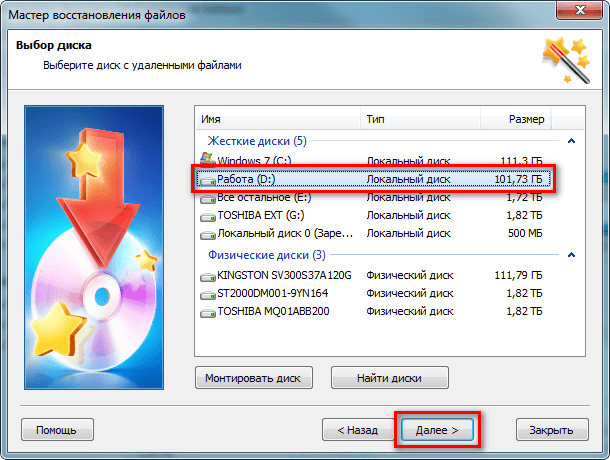Select the Физические диски (3) group header
610x460 pixels.
[267, 255]
